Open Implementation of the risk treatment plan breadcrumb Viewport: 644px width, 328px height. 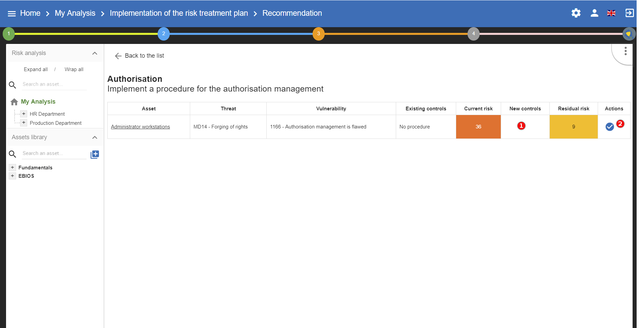(x=178, y=13)
